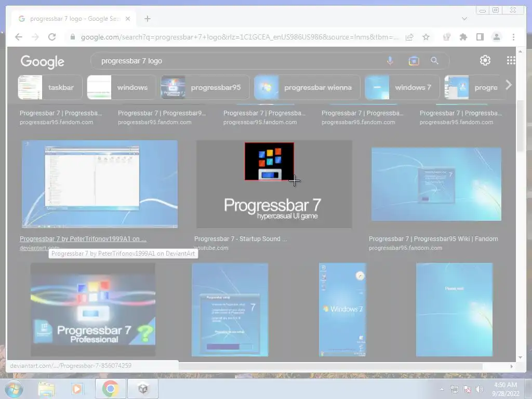Open the Chrome profile avatar
The image size is (532, 399).
[496, 37]
